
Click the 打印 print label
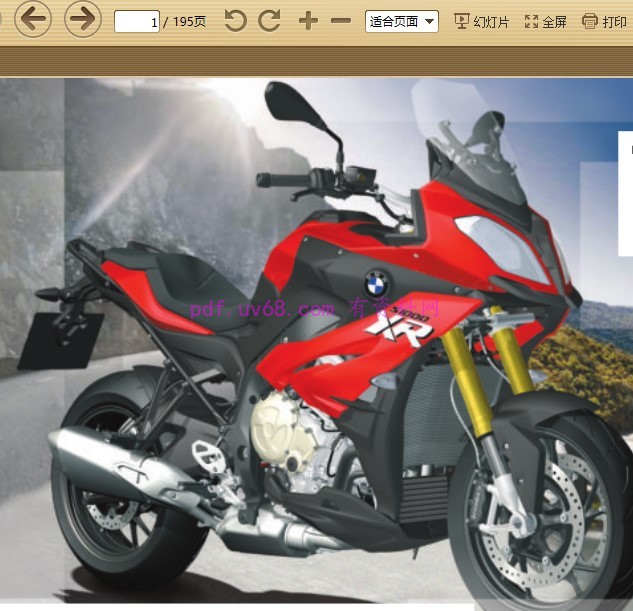tap(614, 22)
